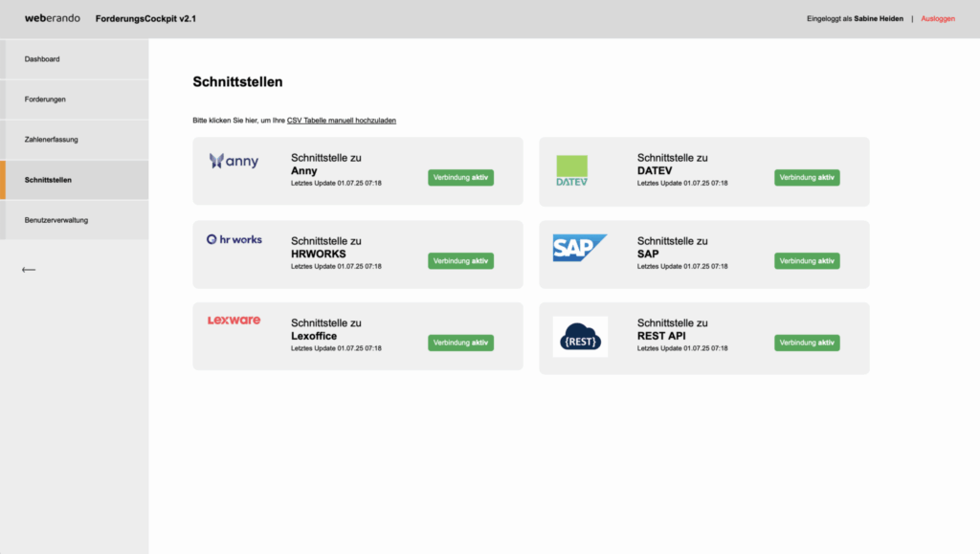Open the CSV Tabelle manuell hochzuladen link
This screenshot has height=554, width=980.
341,121
